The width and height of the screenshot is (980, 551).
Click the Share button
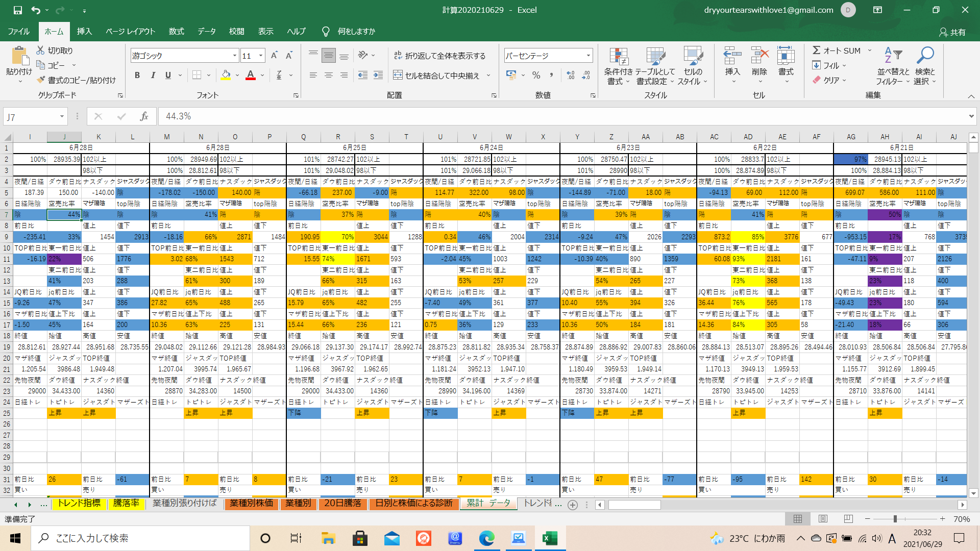pyautogui.click(x=952, y=32)
